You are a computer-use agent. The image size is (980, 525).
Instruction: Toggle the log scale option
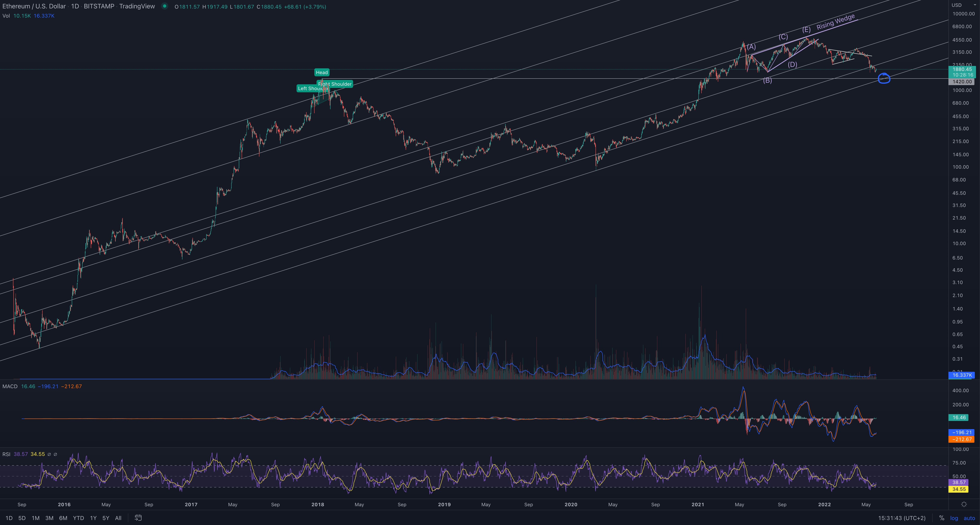[x=954, y=518]
